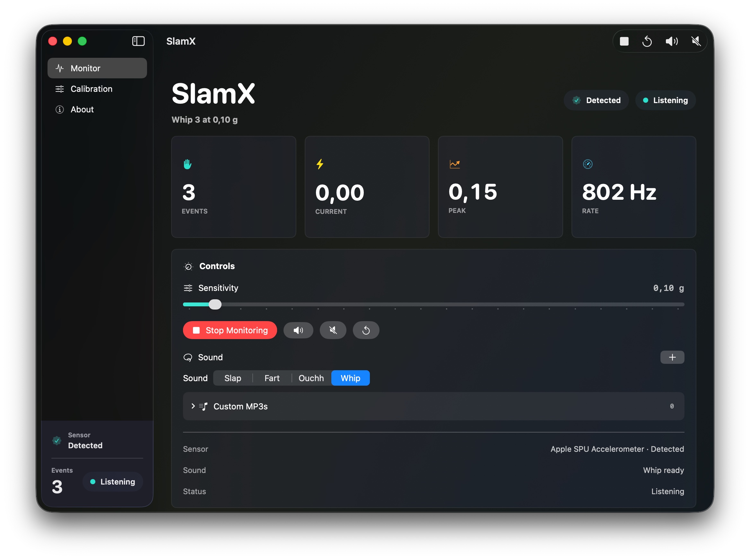
Task: Click the music note icon beside Custom MP3s
Action: tap(203, 407)
